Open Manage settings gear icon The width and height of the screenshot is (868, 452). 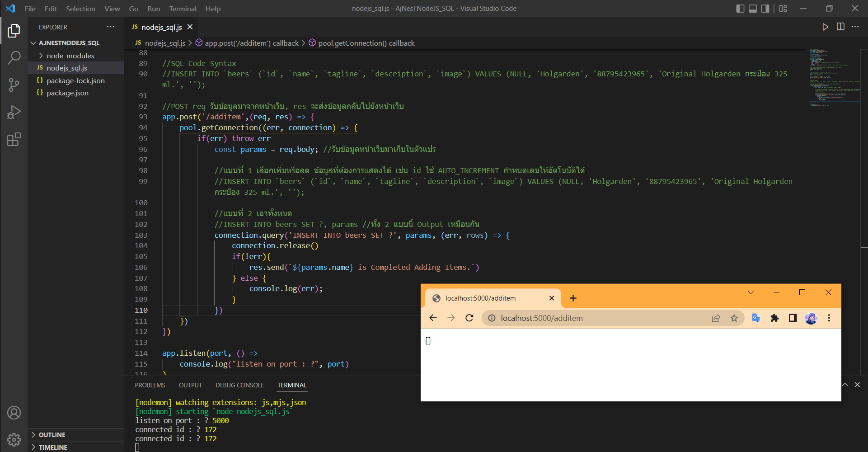14,439
